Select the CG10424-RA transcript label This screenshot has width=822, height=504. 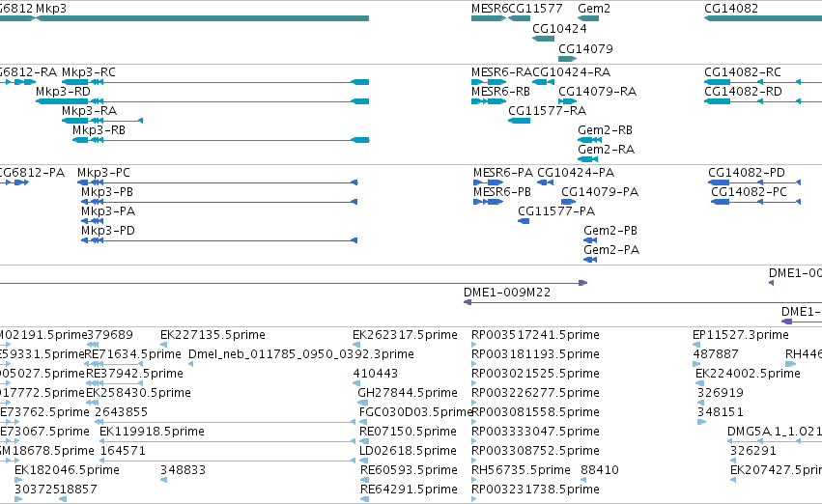(x=572, y=72)
